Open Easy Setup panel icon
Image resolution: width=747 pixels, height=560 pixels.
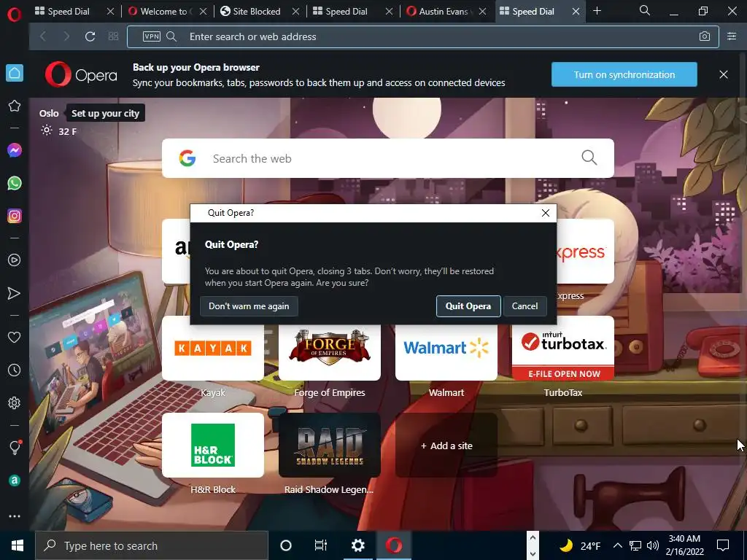click(732, 36)
